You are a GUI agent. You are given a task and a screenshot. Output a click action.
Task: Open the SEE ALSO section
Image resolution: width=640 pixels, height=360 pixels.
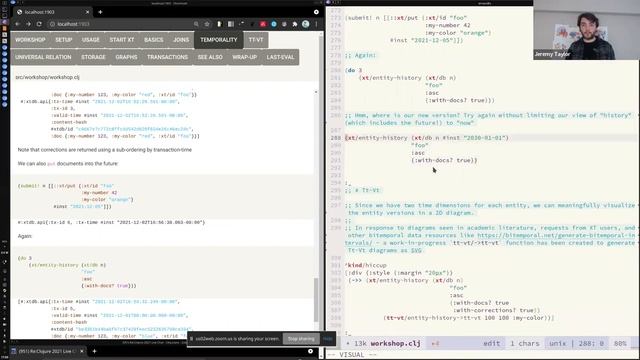pos(210,57)
